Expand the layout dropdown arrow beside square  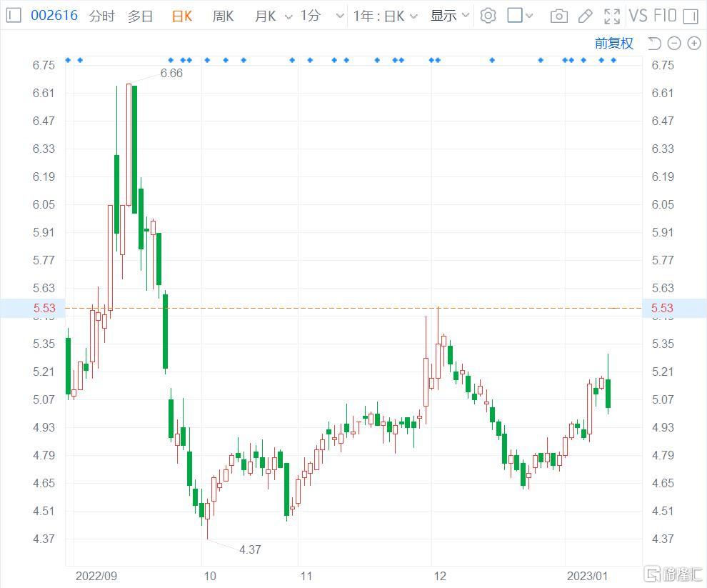point(529,16)
